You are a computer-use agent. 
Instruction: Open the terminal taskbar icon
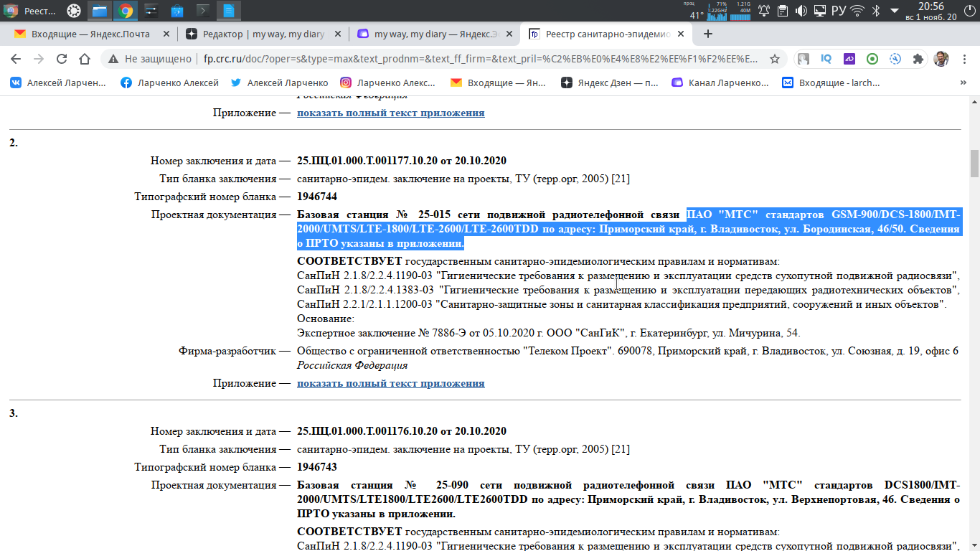(x=203, y=11)
